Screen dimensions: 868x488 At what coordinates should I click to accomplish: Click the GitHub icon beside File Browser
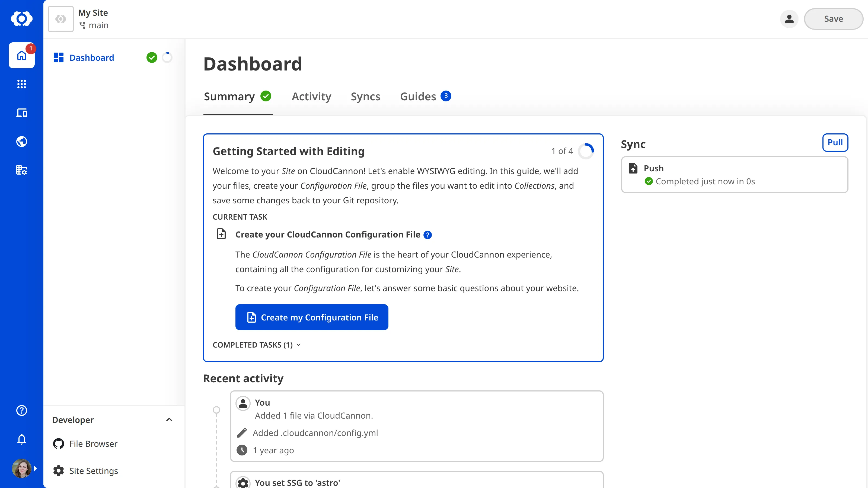click(58, 444)
